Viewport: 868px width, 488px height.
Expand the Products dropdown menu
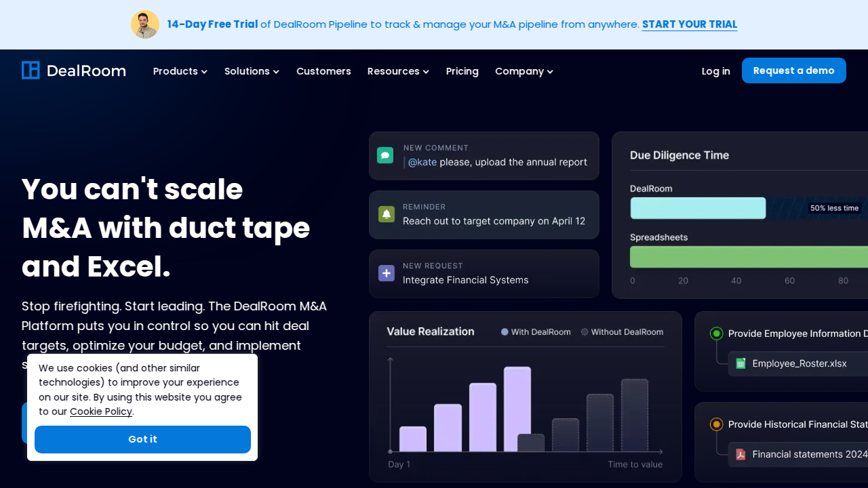coord(180,71)
